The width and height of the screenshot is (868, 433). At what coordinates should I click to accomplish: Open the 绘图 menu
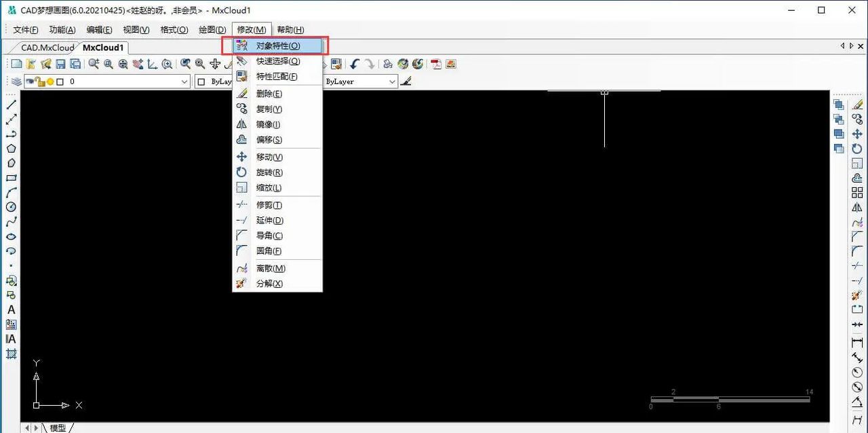(211, 29)
